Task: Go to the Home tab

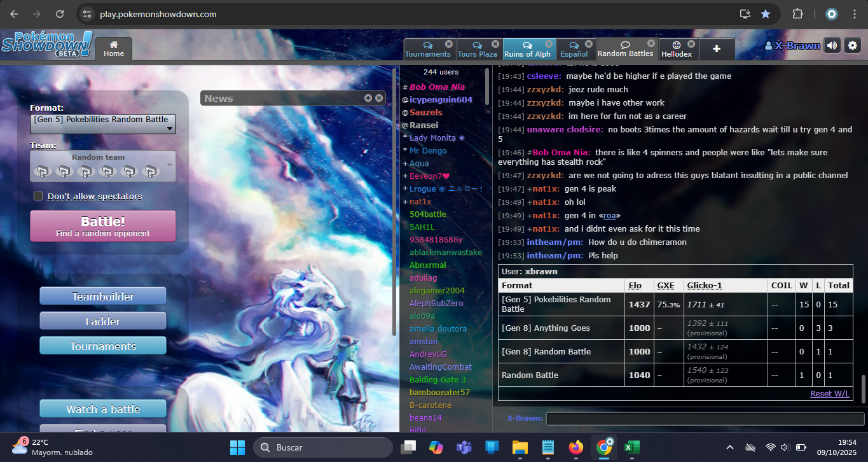Action: click(114, 49)
